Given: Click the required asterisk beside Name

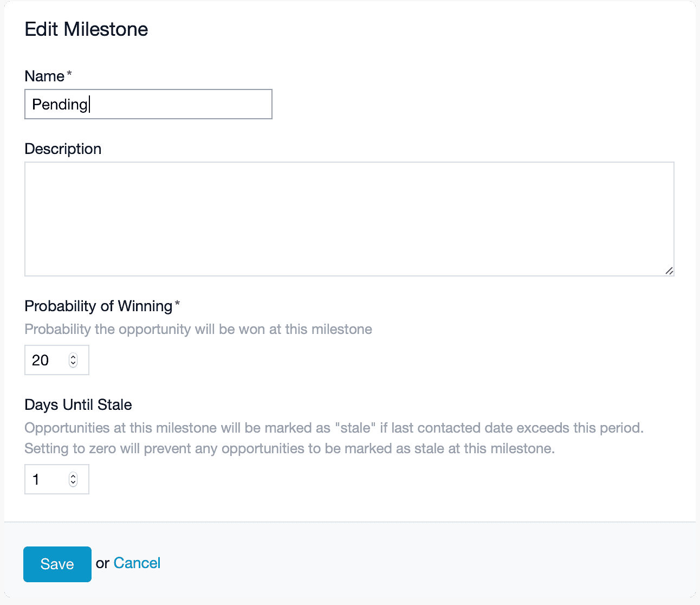Looking at the screenshot, I should point(69,74).
